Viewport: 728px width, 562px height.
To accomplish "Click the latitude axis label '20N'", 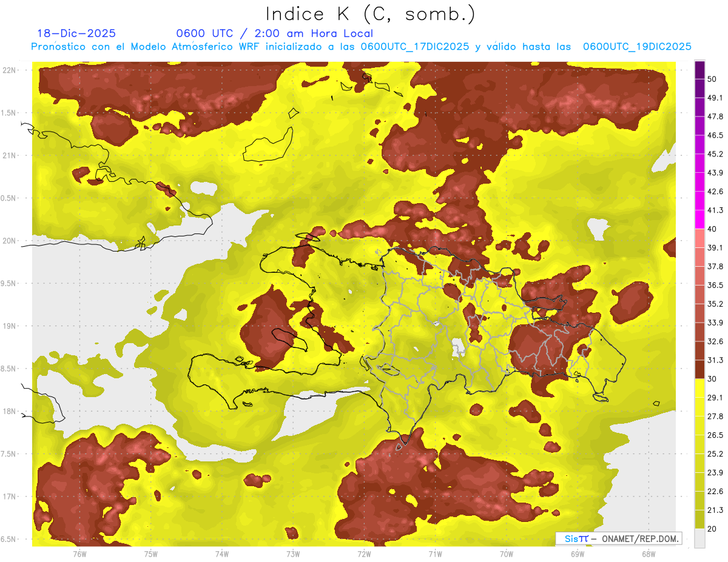I will (9, 241).
